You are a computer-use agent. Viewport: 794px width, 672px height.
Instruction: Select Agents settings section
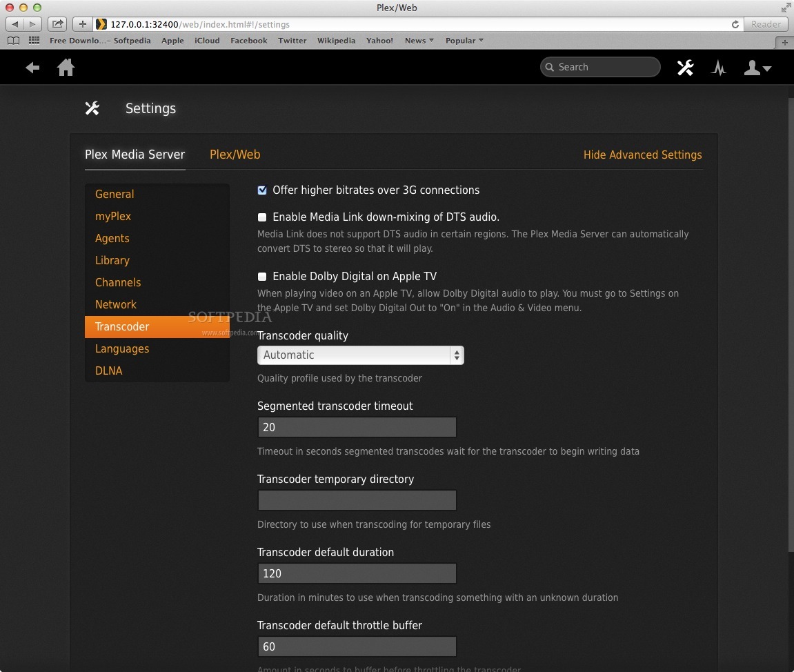157,238
